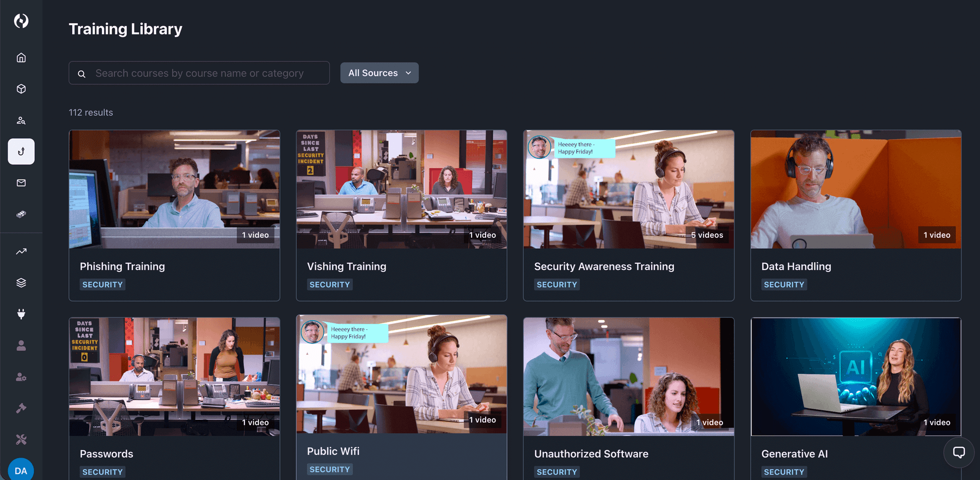Open the mail envelope icon in sidebar

click(21, 183)
